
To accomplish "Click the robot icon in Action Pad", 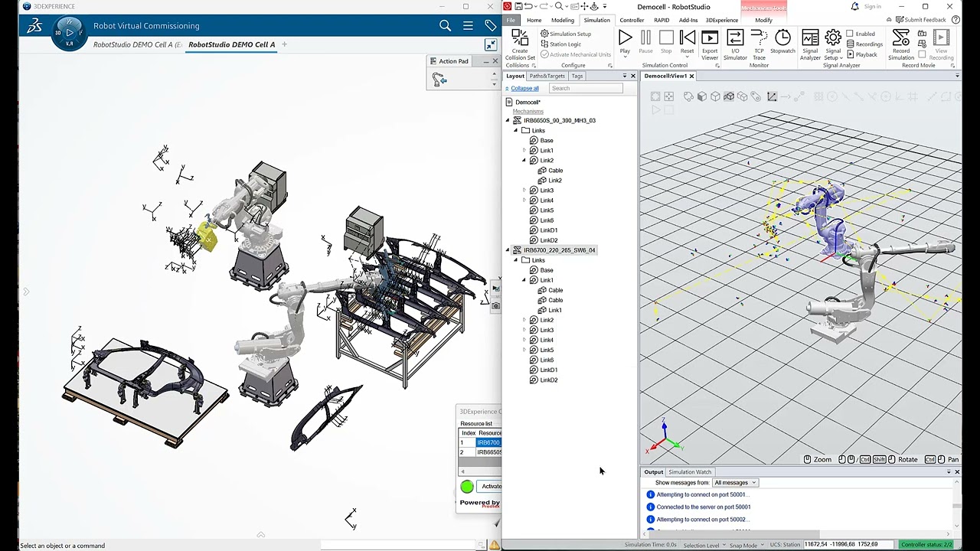I will pos(439,79).
